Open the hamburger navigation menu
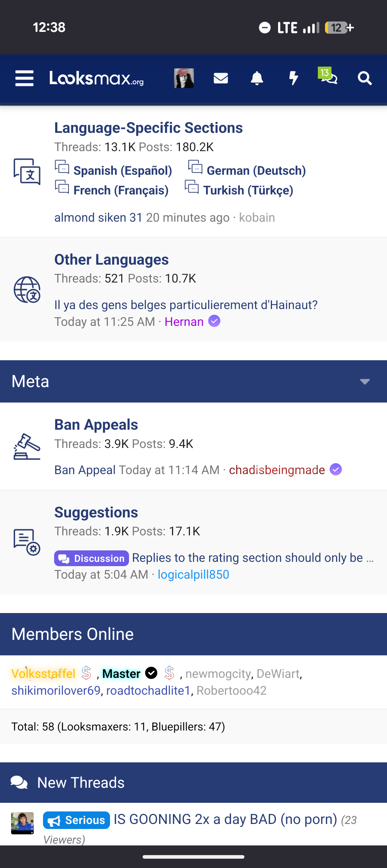 coord(24,78)
